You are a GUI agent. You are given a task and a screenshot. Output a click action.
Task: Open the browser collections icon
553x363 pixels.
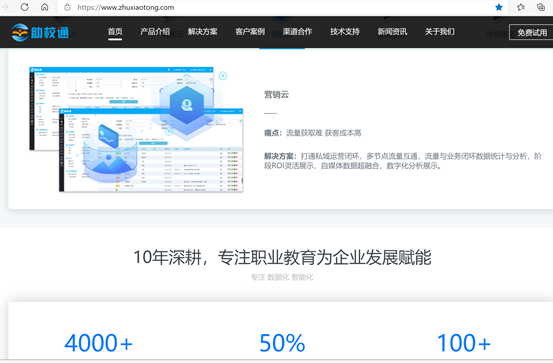click(x=541, y=7)
